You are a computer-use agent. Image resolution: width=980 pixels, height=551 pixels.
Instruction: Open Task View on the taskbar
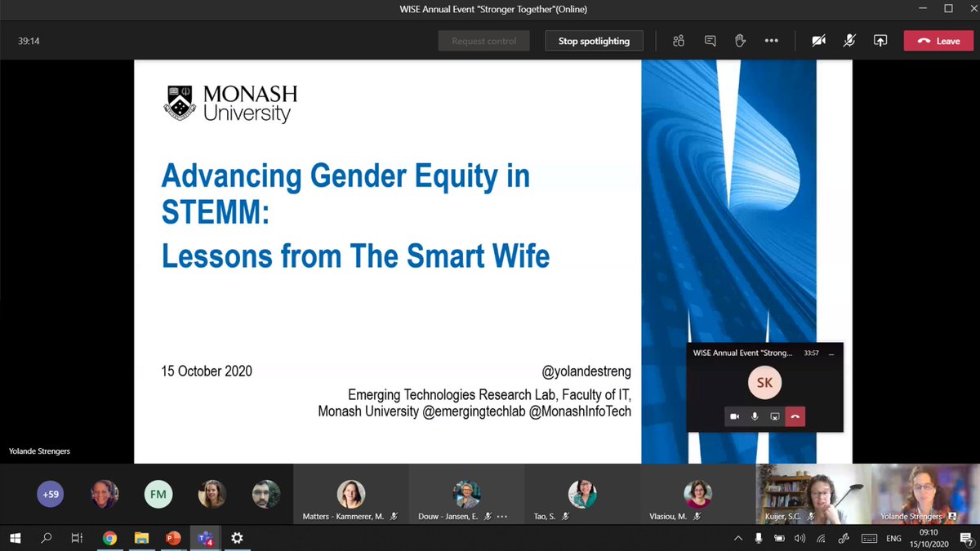tap(77, 538)
